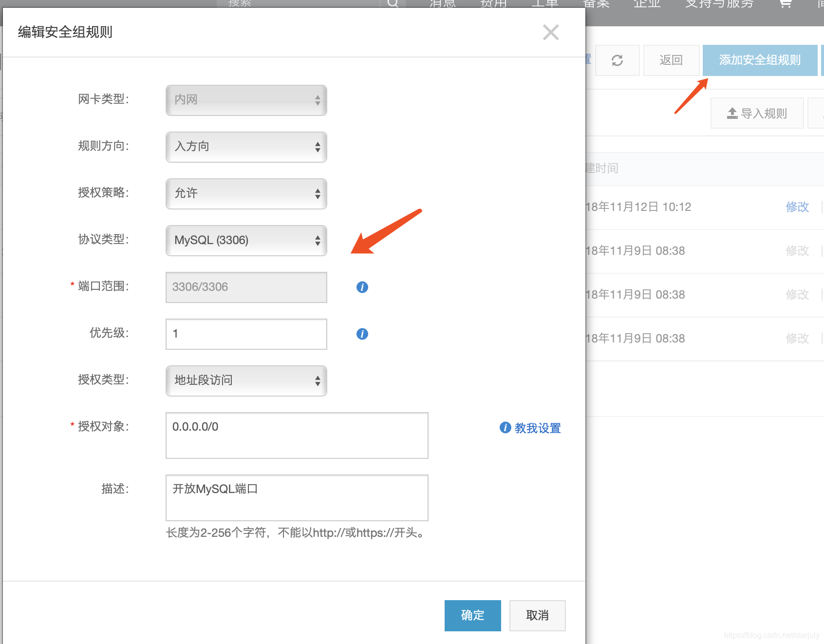Click the 授权对象 text area with 0.0.0.0/0

[x=297, y=436]
